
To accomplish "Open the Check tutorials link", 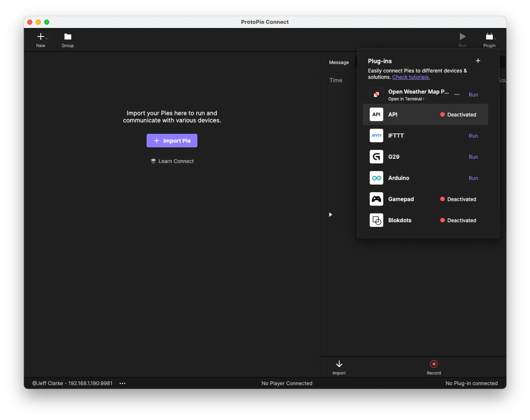I will (411, 77).
